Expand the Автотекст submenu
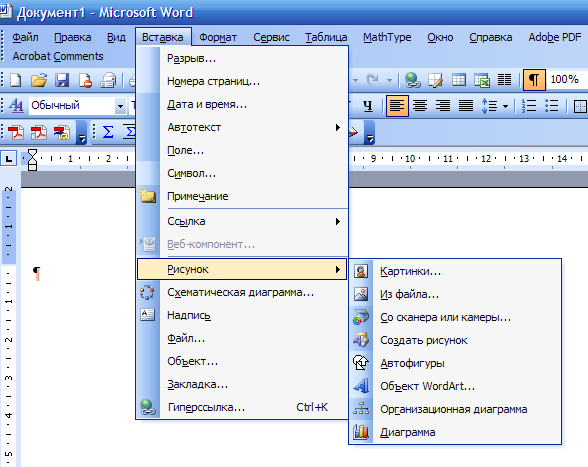588x467 pixels. click(x=242, y=127)
